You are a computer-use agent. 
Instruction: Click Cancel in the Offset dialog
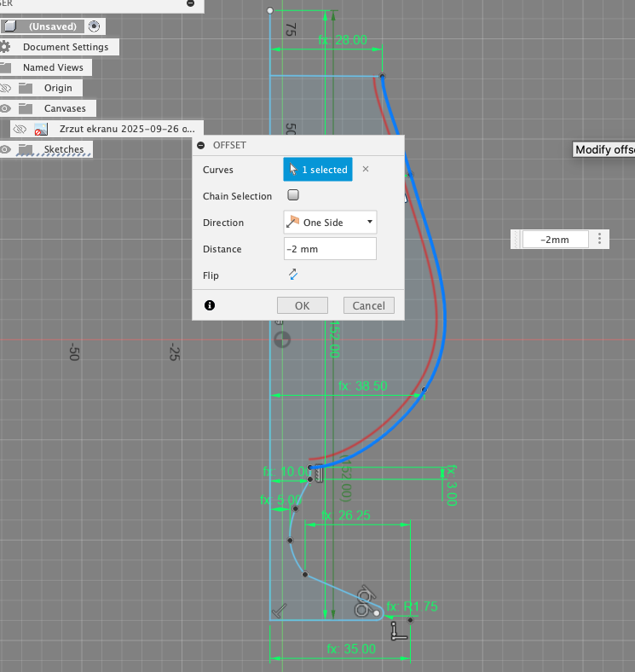368,305
